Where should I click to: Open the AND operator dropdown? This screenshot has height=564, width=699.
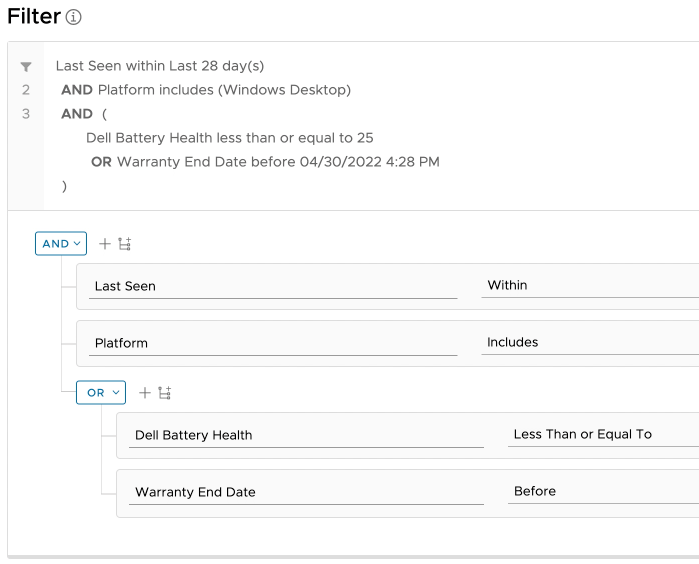pyautogui.click(x=61, y=244)
